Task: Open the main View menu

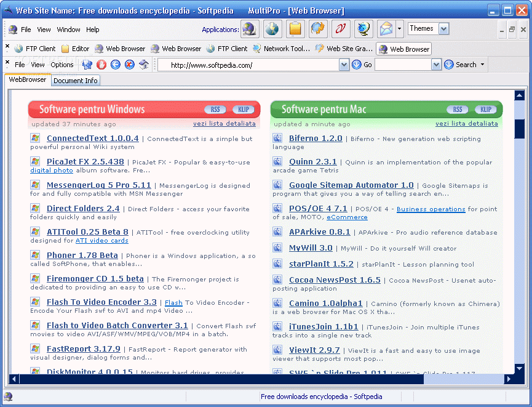Action: tap(44, 30)
